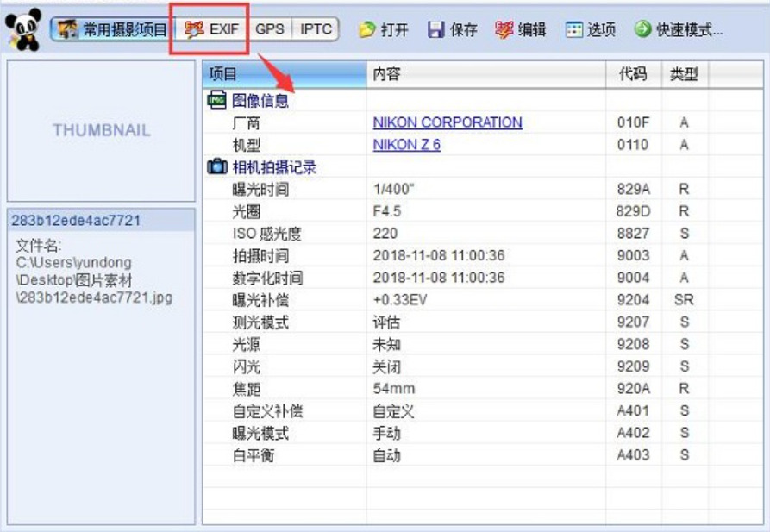Click the code 829A cell
Image resolution: width=770 pixels, height=532 pixels.
coord(634,189)
